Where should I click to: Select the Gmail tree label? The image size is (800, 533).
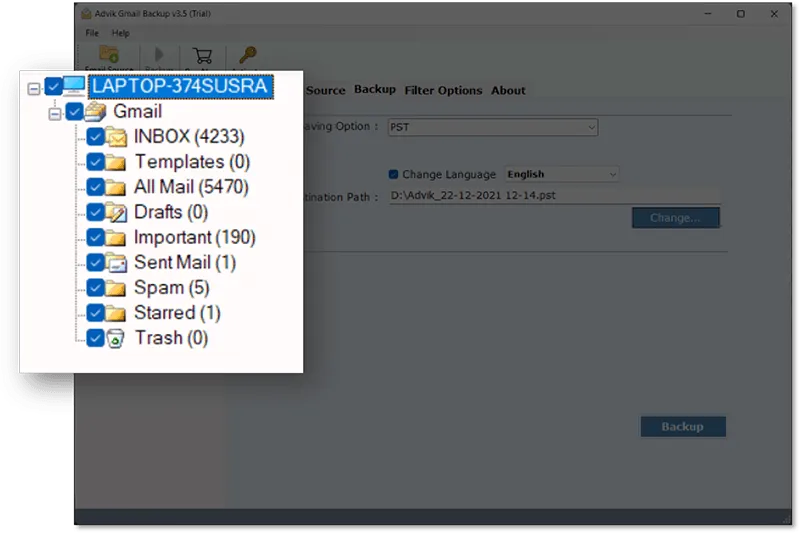[x=138, y=111]
